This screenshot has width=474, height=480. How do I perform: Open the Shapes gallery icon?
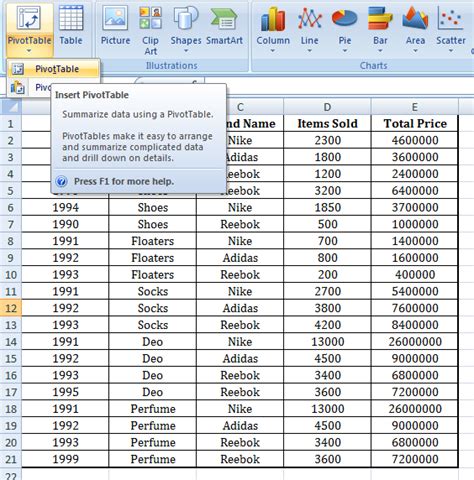point(186,18)
